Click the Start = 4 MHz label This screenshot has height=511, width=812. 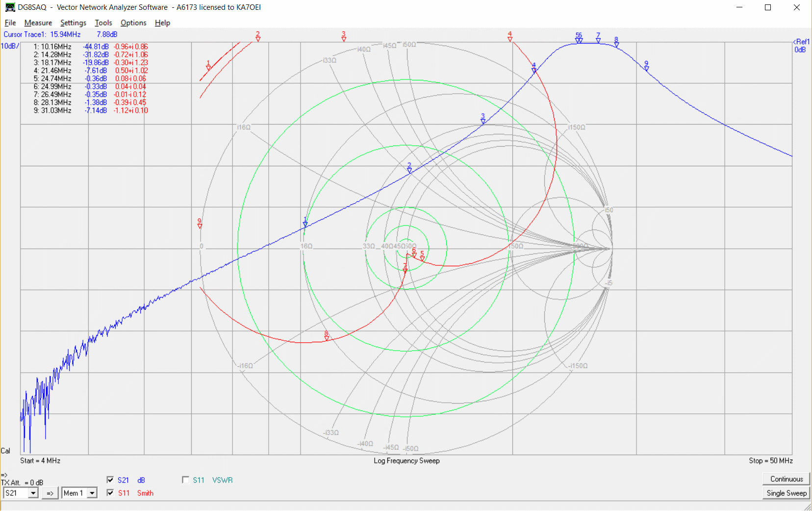40,460
